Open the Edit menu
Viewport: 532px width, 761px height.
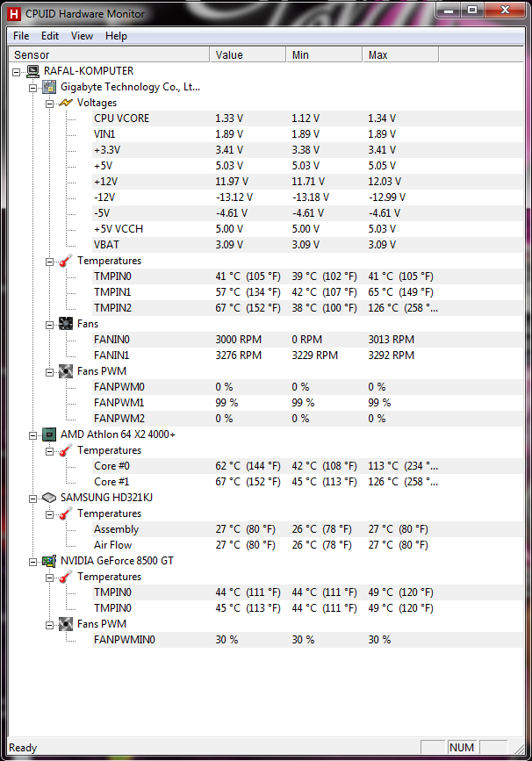pyautogui.click(x=50, y=36)
